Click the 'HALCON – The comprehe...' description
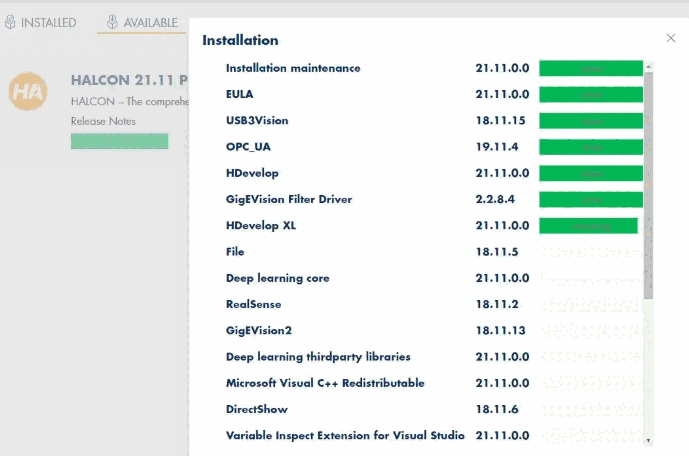This screenshot has height=456, width=689. coord(130,101)
